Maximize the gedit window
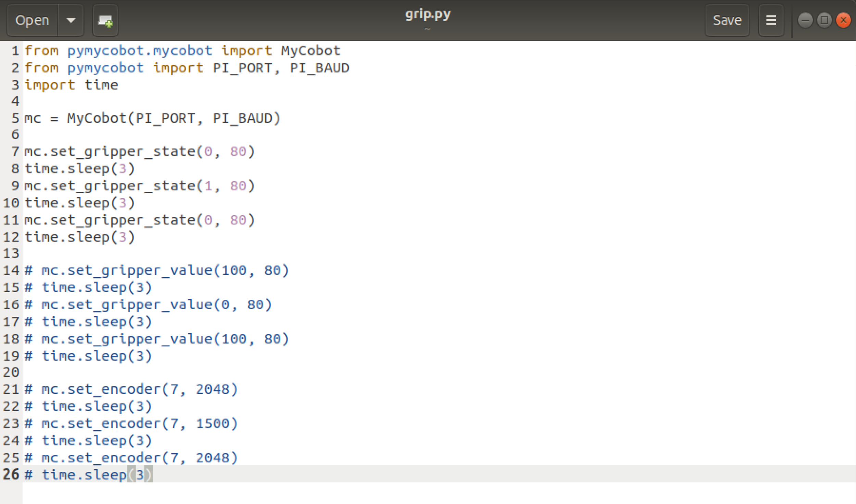856x504 pixels. 824,21
